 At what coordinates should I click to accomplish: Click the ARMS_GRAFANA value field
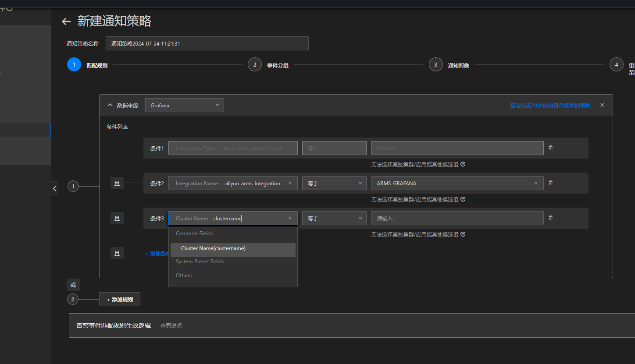[x=457, y=183]
